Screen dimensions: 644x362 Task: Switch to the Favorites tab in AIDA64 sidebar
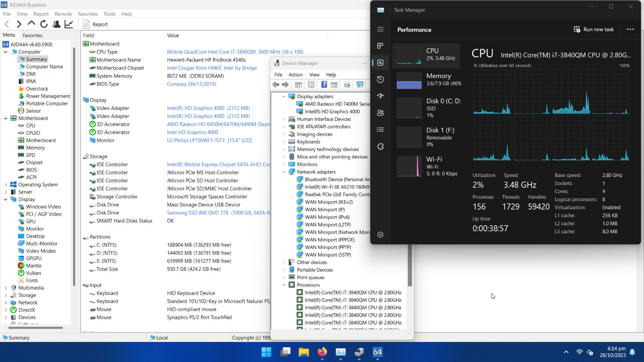(x=33, y=35)
